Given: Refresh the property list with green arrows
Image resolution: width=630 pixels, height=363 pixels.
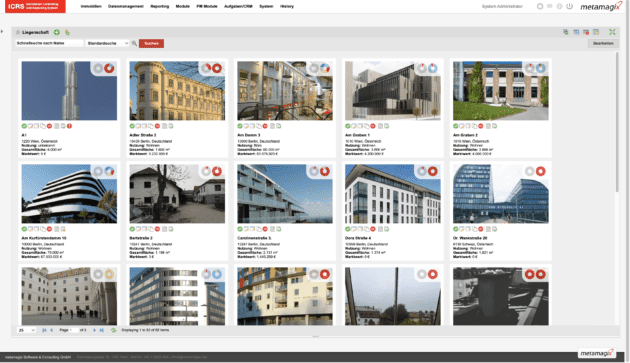Looking at the screenshot, I should tap(113, 330).
